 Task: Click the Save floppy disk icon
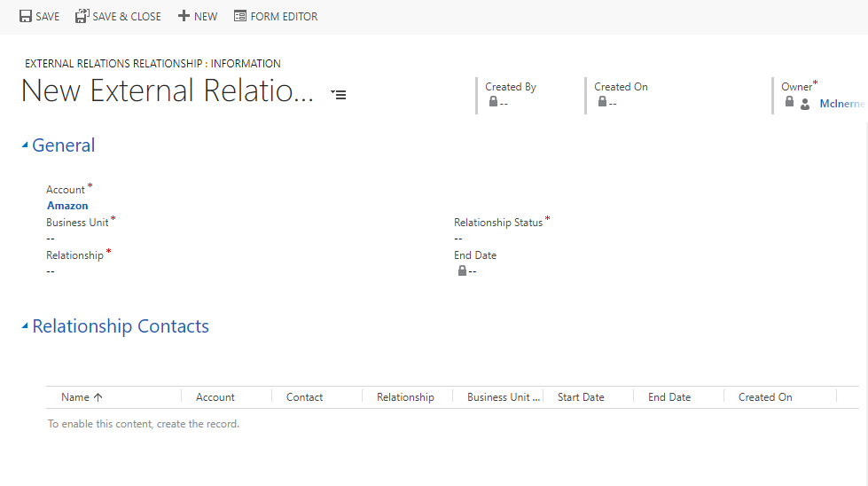26,16
